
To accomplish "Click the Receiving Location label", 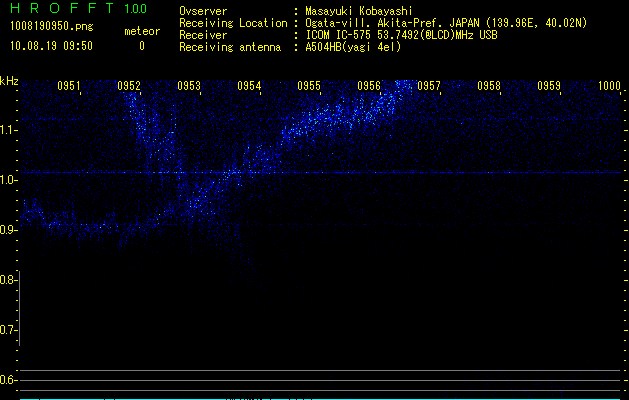I will coord(233,23).
